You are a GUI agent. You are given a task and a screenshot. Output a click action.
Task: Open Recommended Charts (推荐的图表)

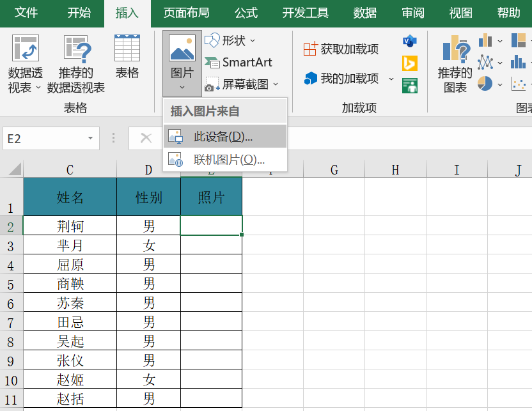(455, 64)
